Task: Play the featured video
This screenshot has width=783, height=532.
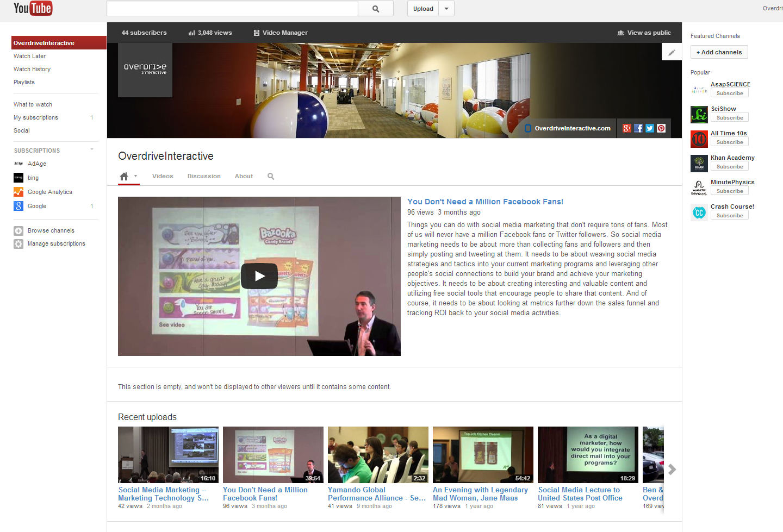Action: click(259, 276)
